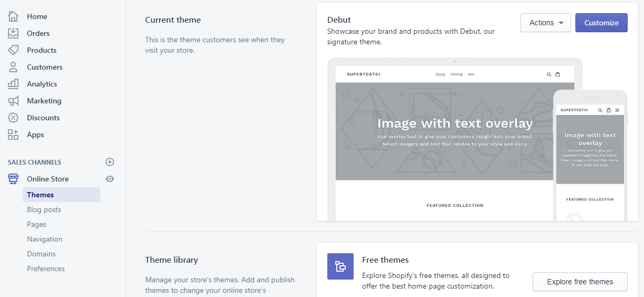View online store via eye icon
This screenshot has width=644, height=297.
pos(110,179)
